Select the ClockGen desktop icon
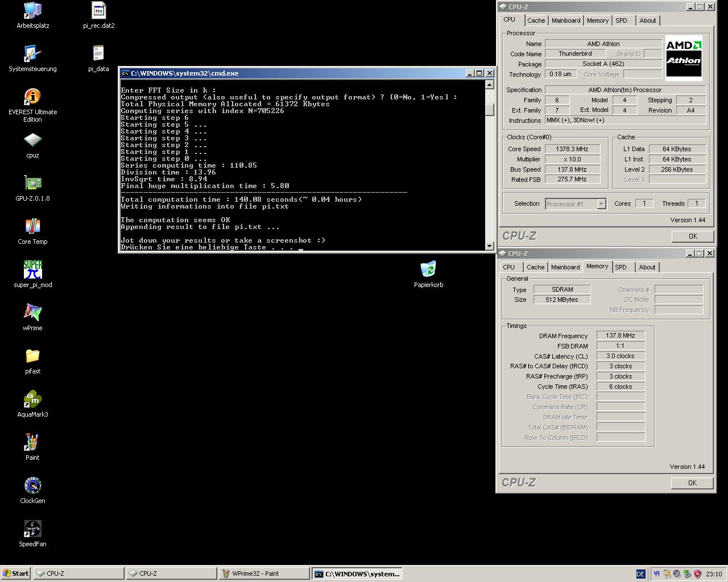This screenshot has height=582, width=728. tap(32, 490)
